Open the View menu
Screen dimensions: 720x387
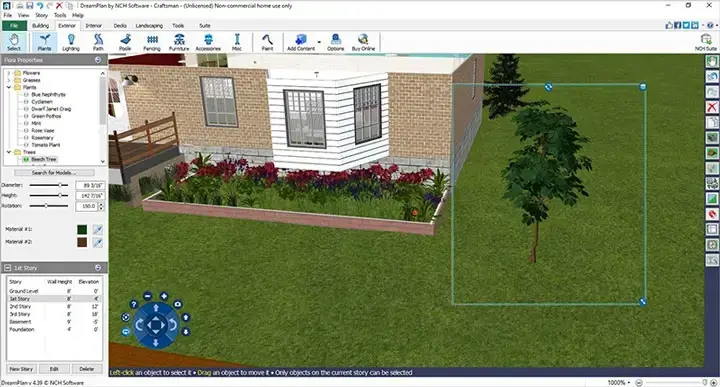click(23, 15)
